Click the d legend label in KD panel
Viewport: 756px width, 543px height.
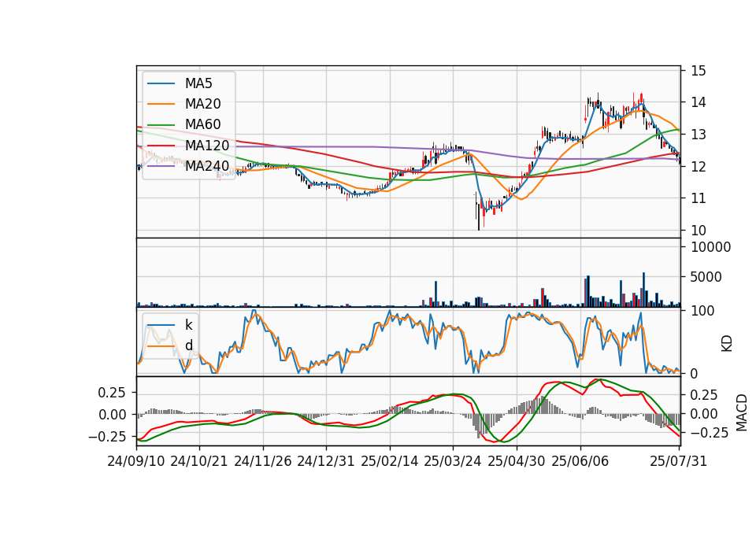pyautogui.click(x=189, y=345)
